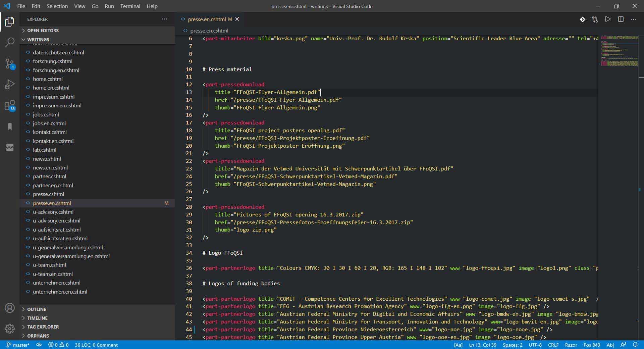Toggle the Ab| status bar item
This screenshot has width=644, height=349.
click(x=610, y=345)
